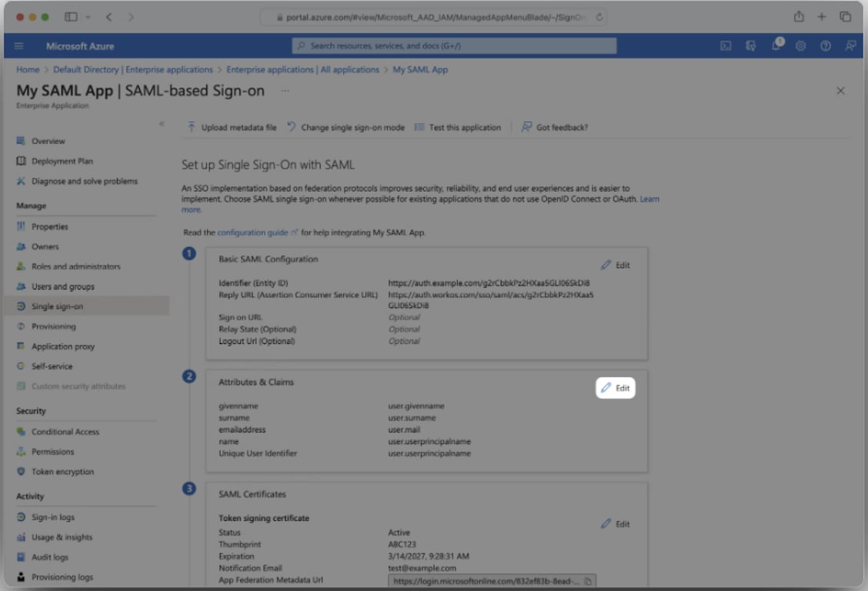Screen dimensions: 868x591
Task: Open portal settings gear
Action: pyautogui.click(x=800, y=46)
